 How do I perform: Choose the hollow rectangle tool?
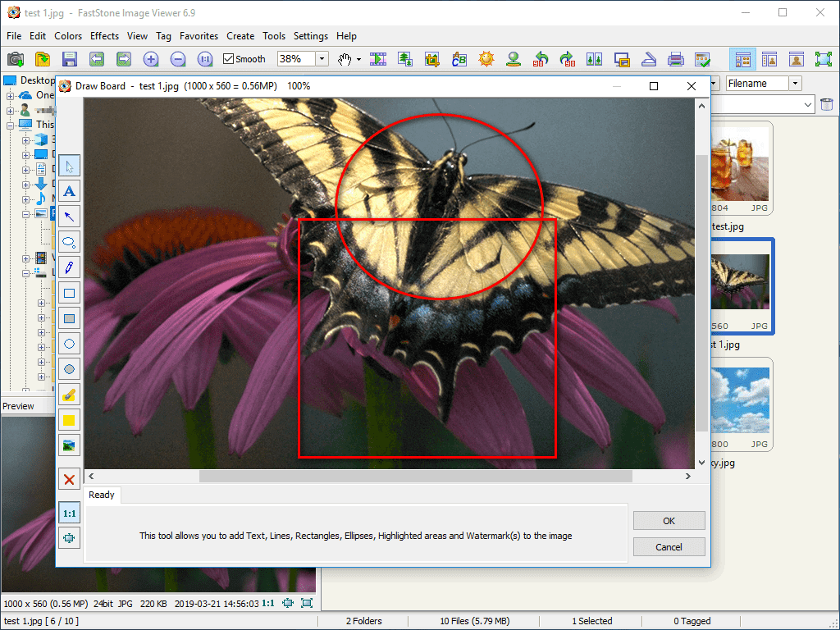coord(69,293)
